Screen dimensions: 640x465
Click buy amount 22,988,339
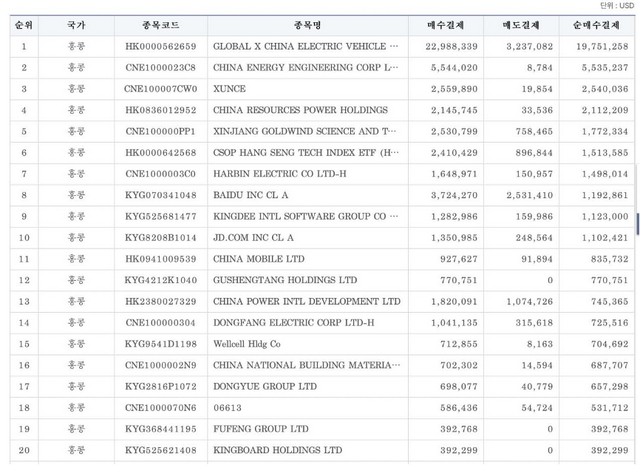451,47
